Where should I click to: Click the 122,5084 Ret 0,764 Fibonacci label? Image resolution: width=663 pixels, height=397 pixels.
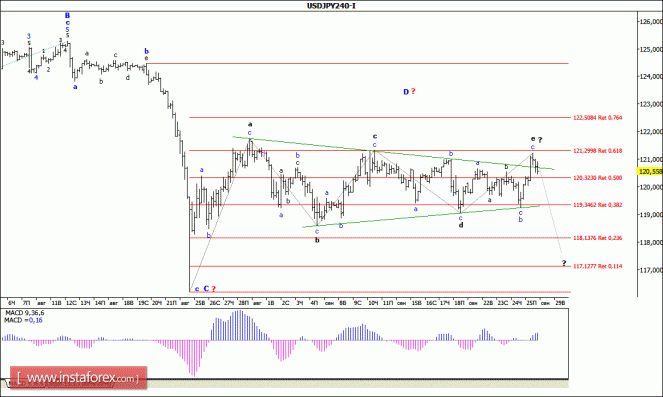[x=597, y=118]
